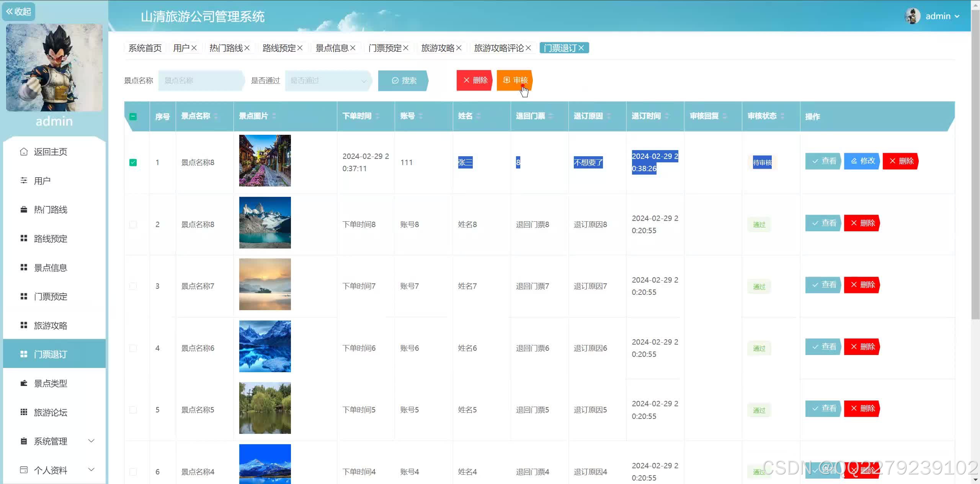Open the 是否通过 dropdown
Screen dimensions: 980x484
(x=328, y=80)
